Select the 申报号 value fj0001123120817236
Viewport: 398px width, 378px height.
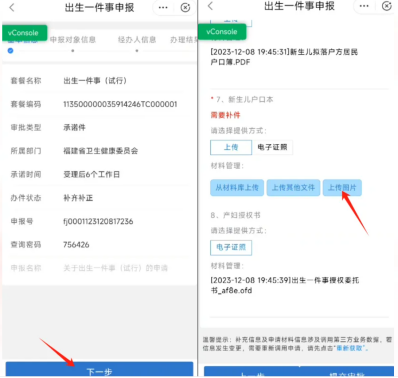pos(98,221)
